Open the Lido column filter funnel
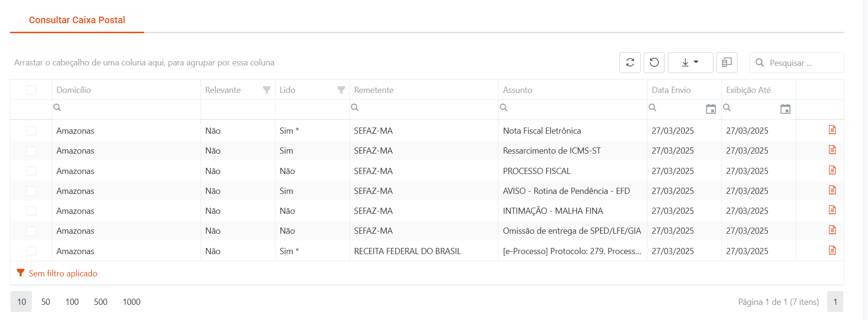 tap(341, 90)
